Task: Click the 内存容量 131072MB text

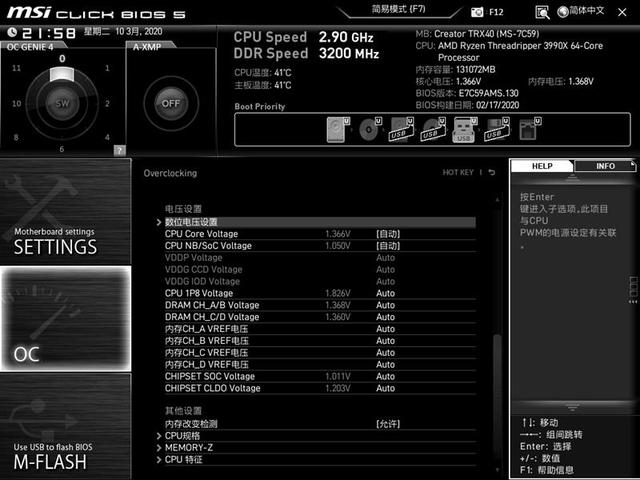Action: coord(456,70)
